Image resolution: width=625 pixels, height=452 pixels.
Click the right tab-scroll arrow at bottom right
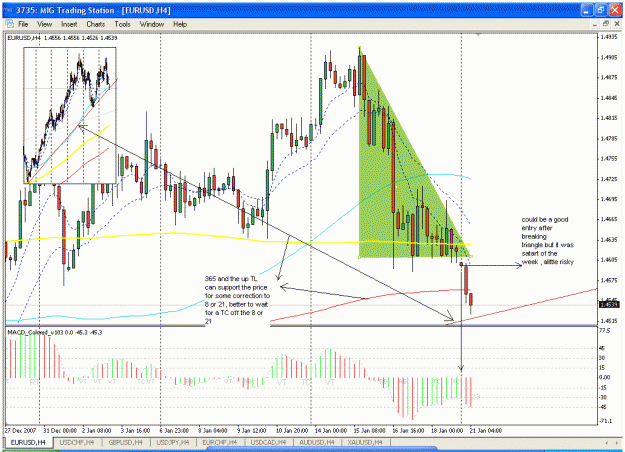[617, 442]
